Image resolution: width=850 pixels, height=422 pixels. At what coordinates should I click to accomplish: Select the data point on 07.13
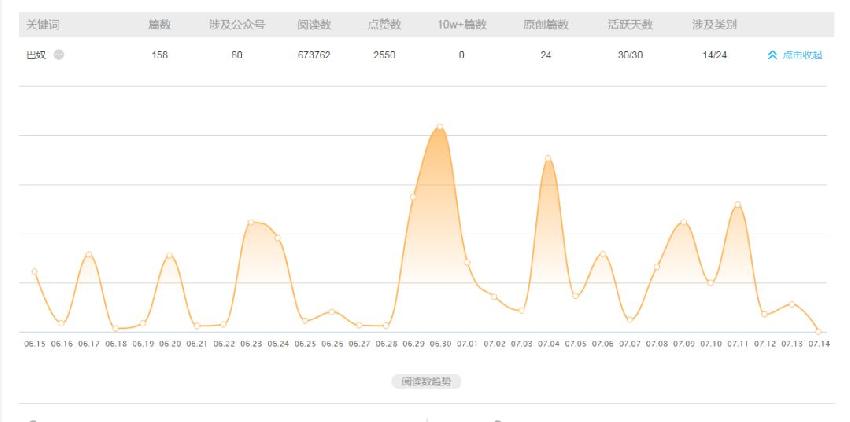click(x=791, y=304)
